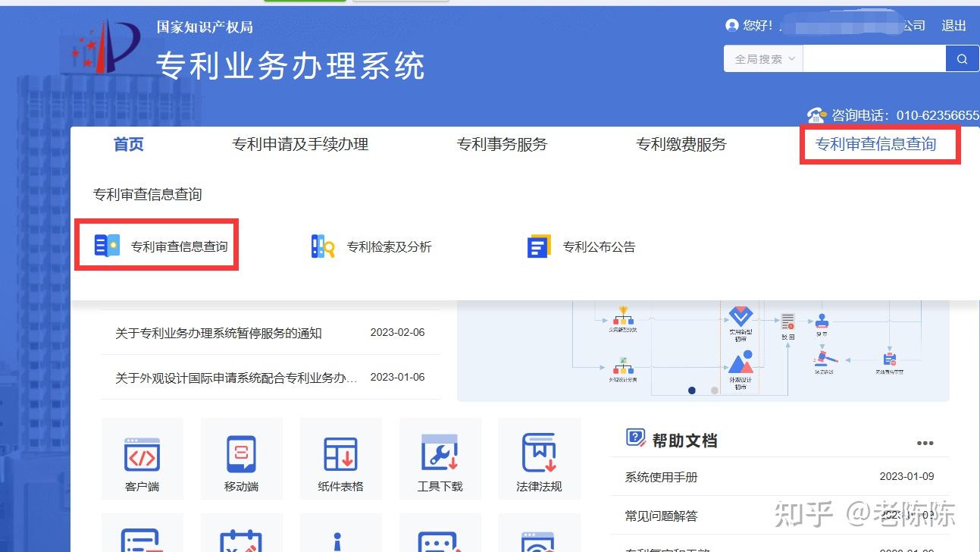Click the user avatar icon beside 您好
980x552 pixels.
[732, 26]
